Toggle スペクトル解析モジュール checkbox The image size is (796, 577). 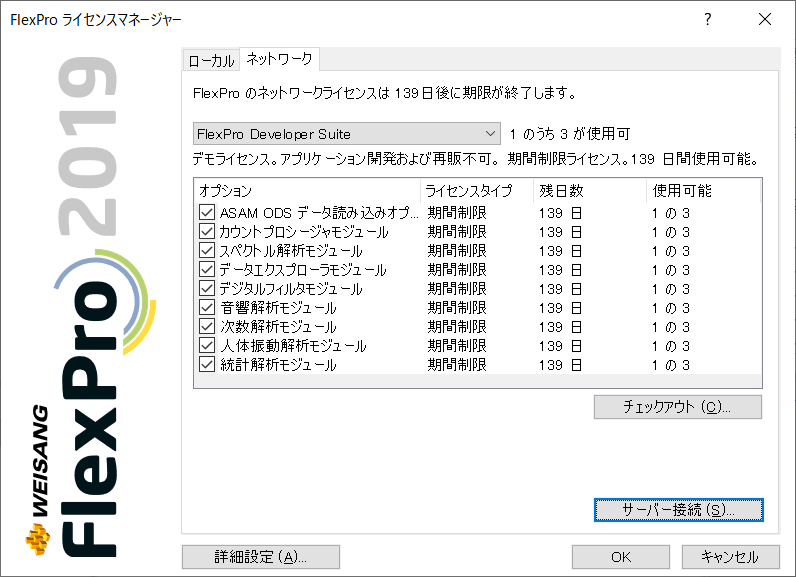pyautogui.click(x=207, y=250)
